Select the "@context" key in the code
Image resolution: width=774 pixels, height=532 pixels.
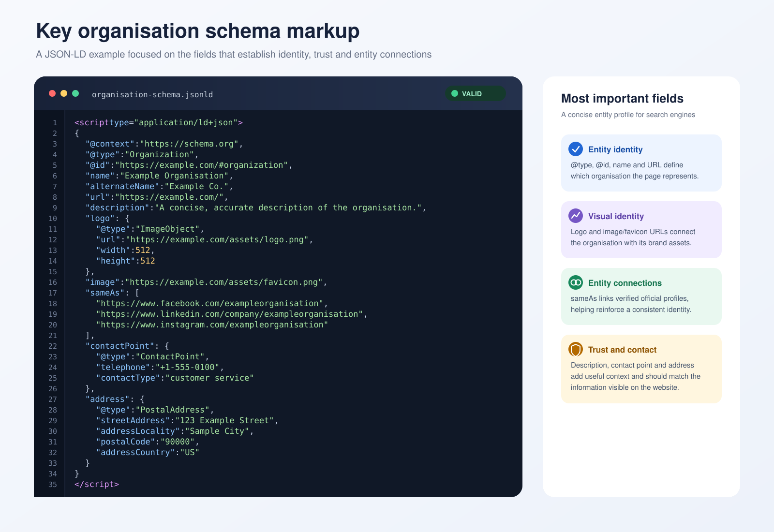(x=110, y=144)
